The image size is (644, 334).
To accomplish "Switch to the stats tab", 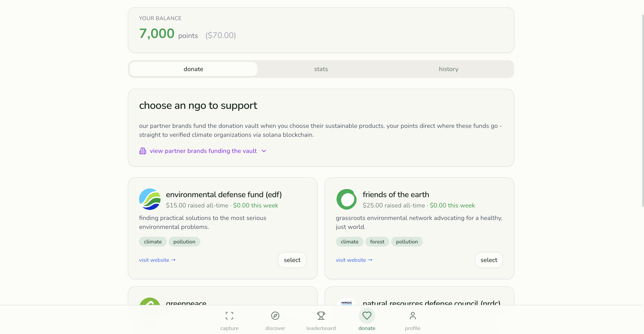I will 321,69.
